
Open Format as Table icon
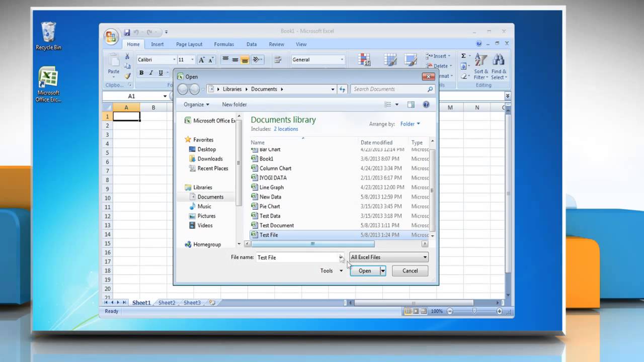coord(390,60)
